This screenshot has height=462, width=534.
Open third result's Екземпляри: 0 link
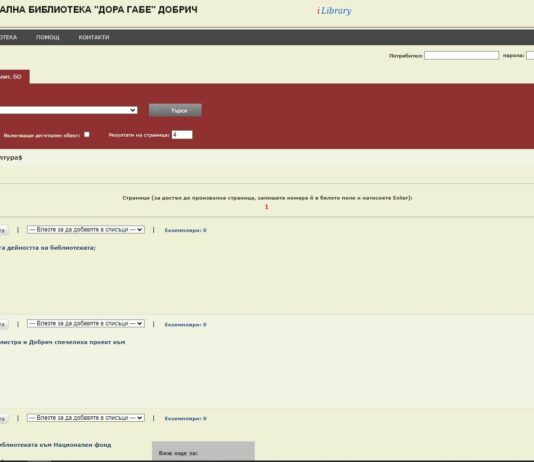click(186, 418)
